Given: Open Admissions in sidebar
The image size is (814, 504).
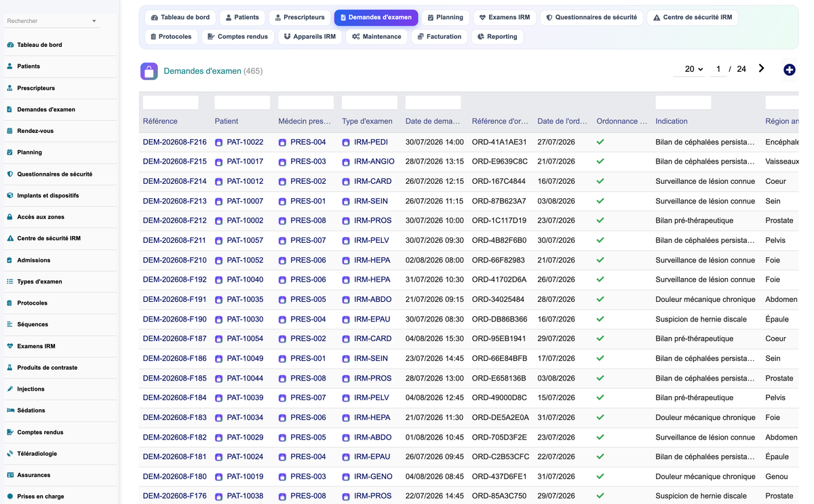Looking at the screenshot, I should coord(33,260).
